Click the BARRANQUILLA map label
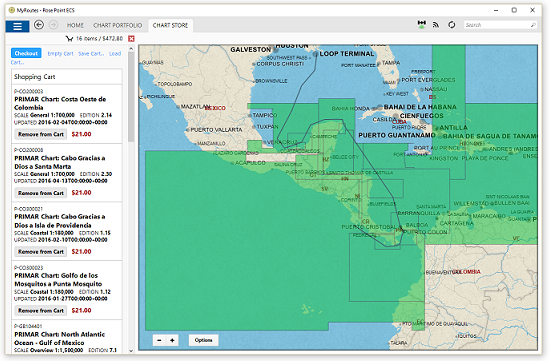This screenshot has height=361, width=551. [x=419, y=213]
